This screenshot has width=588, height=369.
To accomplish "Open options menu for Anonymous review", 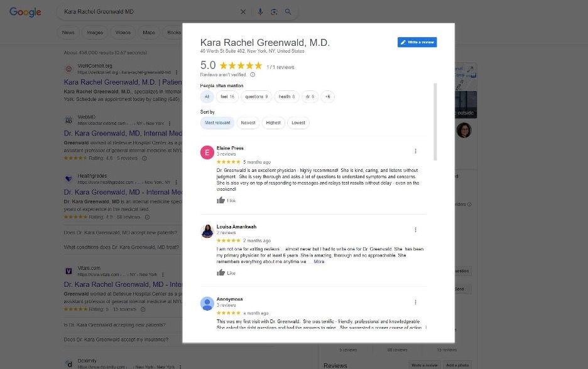I will click(x=415, y=302).
